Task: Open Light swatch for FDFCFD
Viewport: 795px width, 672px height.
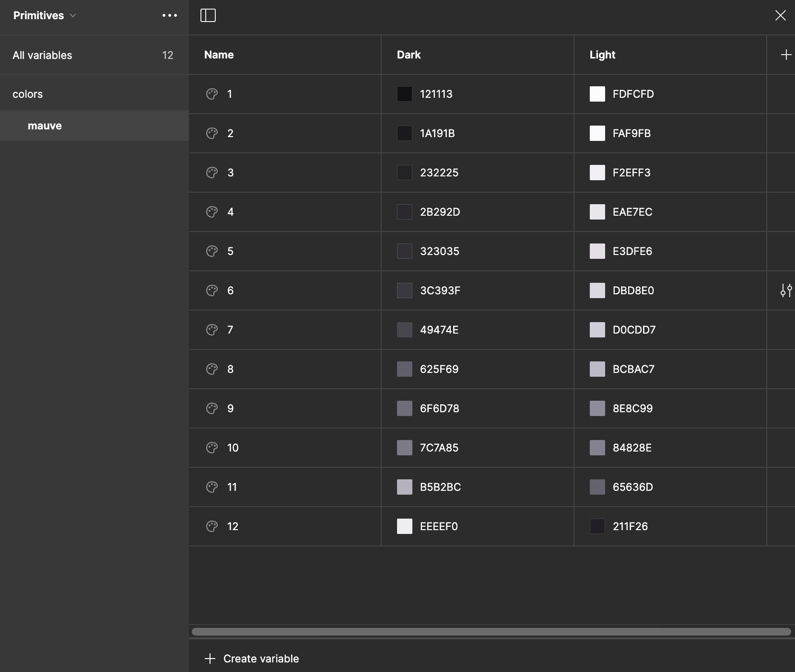Action: (597, 94)
